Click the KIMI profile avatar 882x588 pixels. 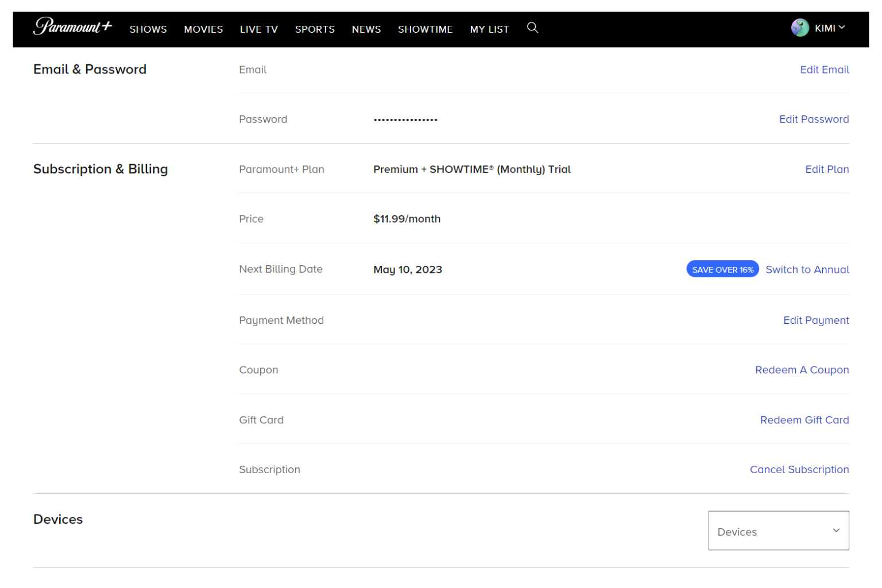pyautogui.click(x=800, y=27)
